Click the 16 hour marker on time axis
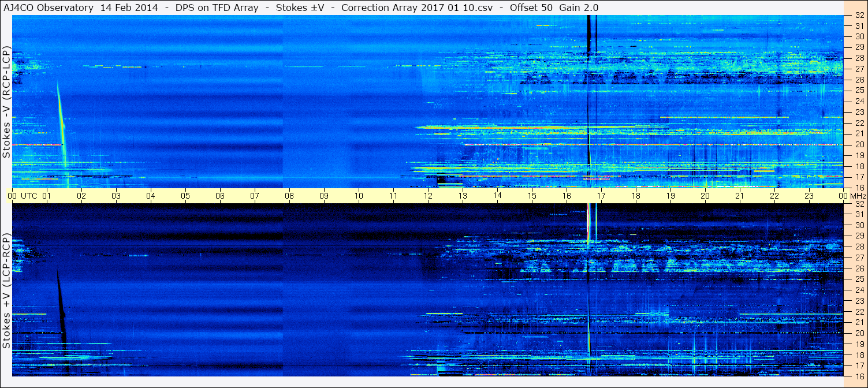Viewport: 868px width, 388px height. click(567, 196)
